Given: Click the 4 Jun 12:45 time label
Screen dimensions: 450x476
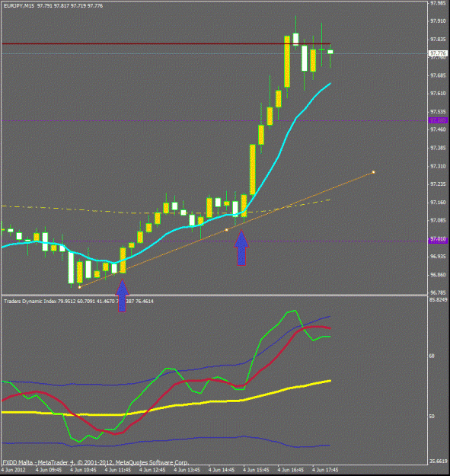Looking at the screenshot, I should pyautogui.click(x=152, y=470).
